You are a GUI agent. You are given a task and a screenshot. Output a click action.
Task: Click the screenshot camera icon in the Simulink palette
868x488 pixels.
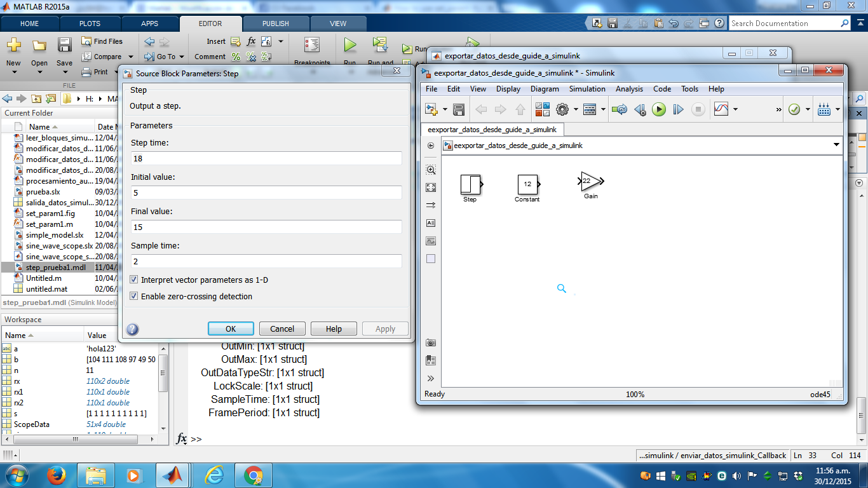[431, 342]
